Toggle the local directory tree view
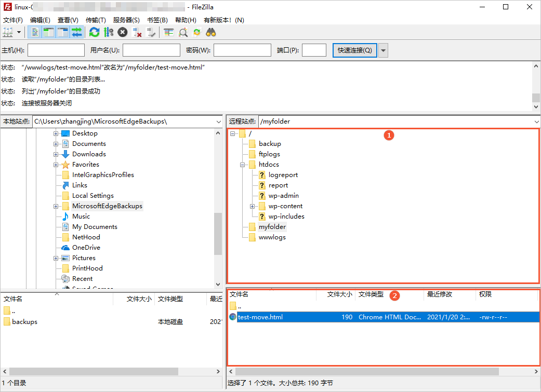The width and height of the screenshot is (541, 392). point(49,32)
